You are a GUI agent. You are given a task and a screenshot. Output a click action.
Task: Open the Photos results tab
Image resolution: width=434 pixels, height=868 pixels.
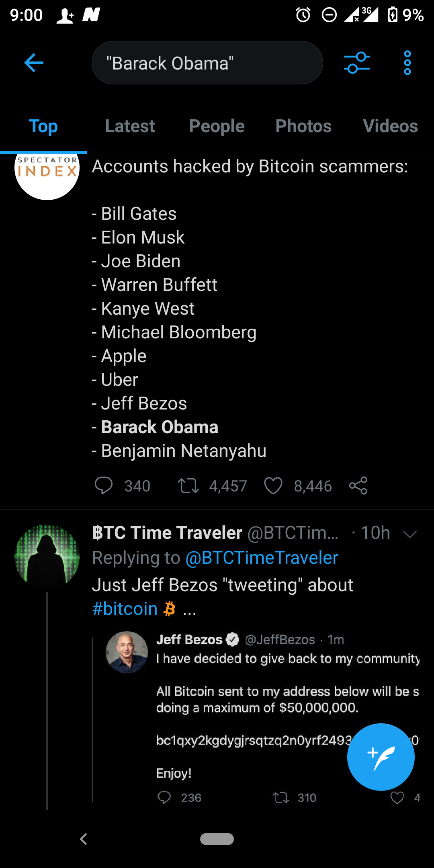point(303,126)
